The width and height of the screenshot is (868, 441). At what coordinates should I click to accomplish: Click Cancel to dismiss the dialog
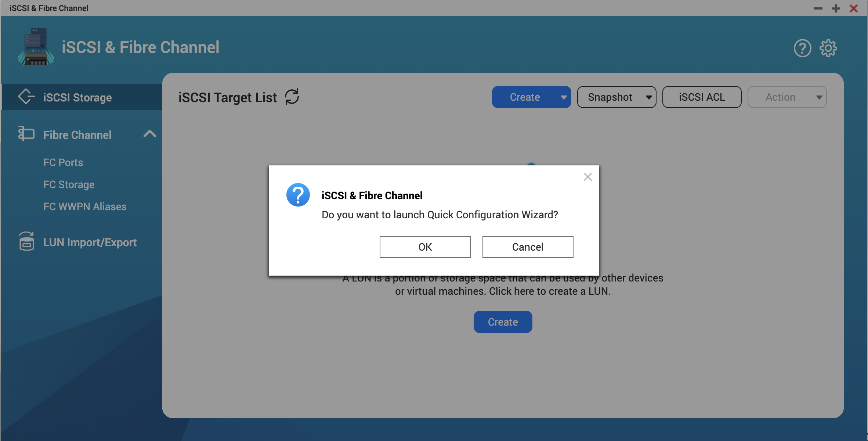[x=528, y=247]
